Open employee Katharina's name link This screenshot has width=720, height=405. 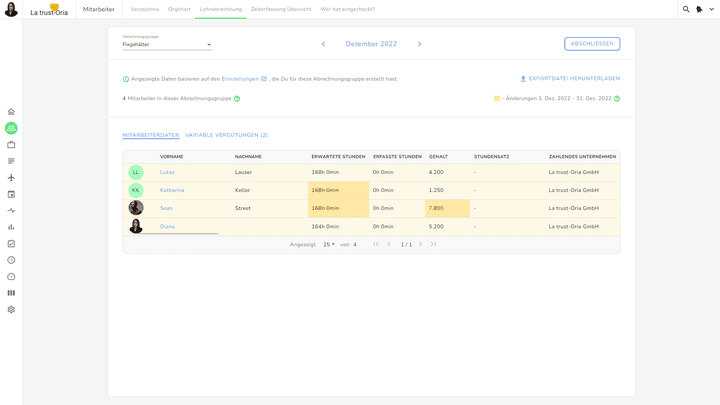pyautogui.click(x=172, y=190)
